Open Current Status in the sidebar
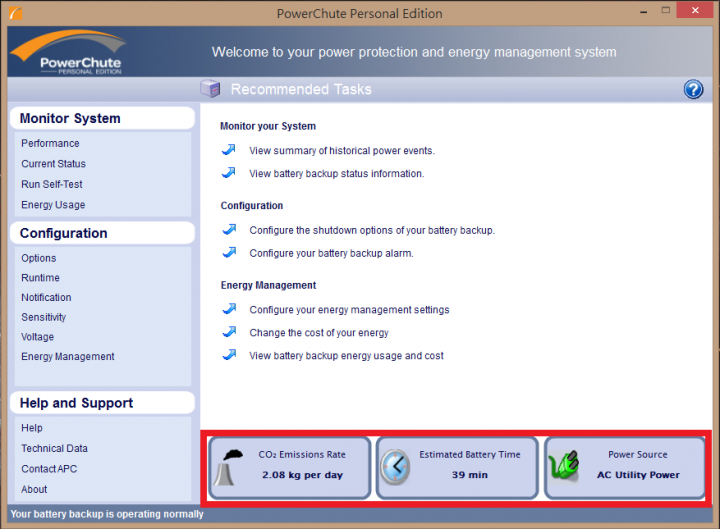 53,163
